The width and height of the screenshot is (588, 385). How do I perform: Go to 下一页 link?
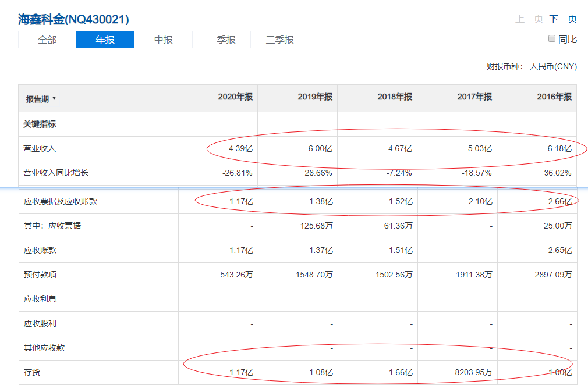click(563, 19)
